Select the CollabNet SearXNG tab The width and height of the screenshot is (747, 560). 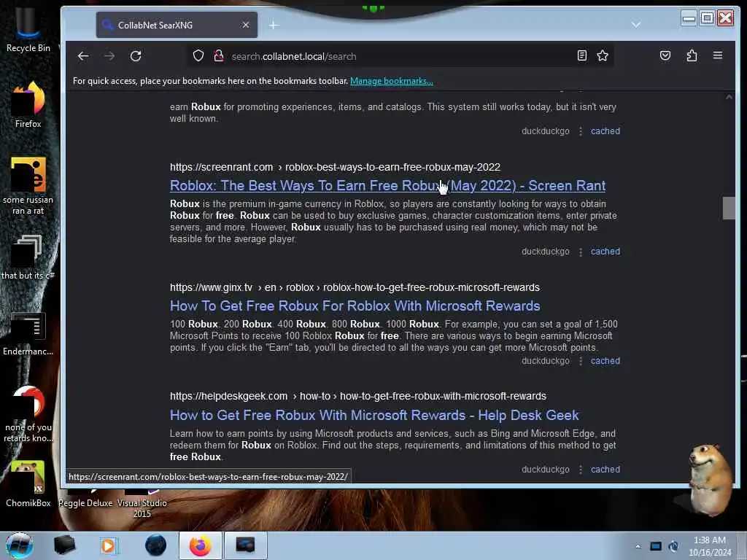[177, 25]
